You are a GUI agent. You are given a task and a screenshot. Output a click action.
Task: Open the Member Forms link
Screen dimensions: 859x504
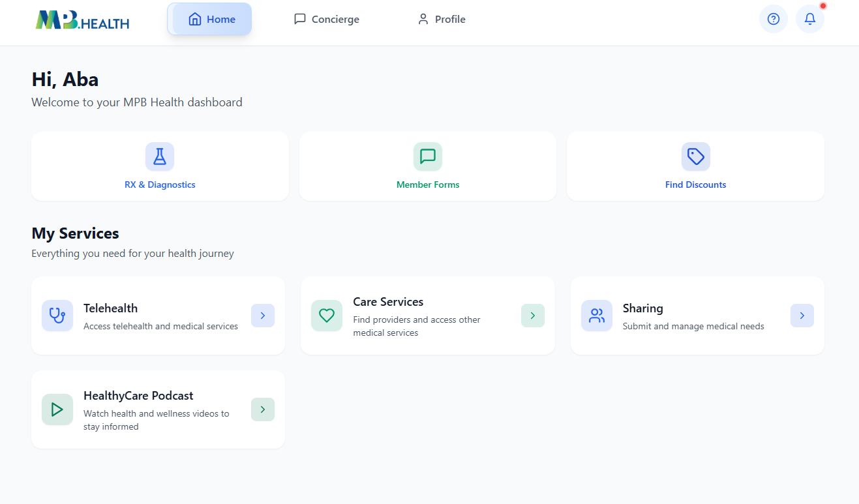[428, 185]
